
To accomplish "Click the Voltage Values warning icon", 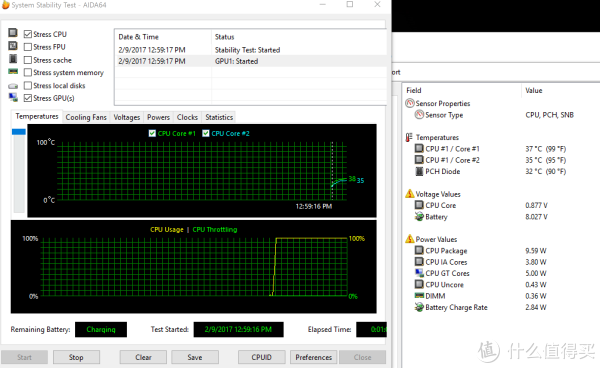I will (410, 194).
